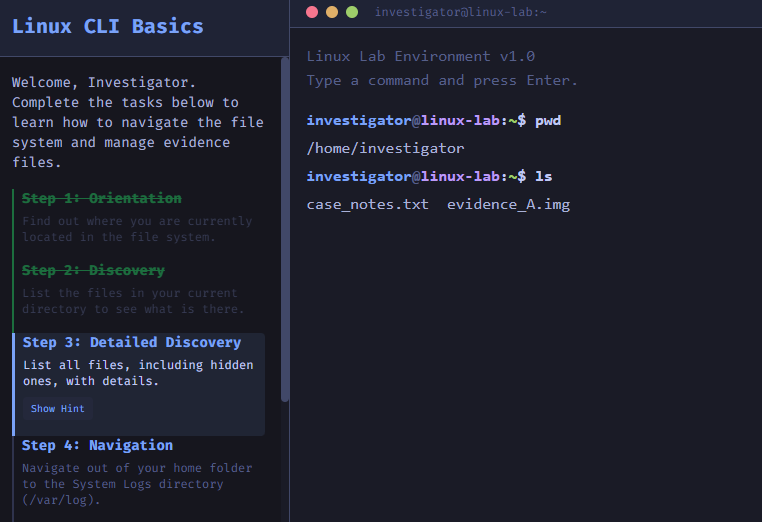This screenshot has height=522, width=762.
Task: Click the ls command in the terminal
Action: tap(543, 176)
